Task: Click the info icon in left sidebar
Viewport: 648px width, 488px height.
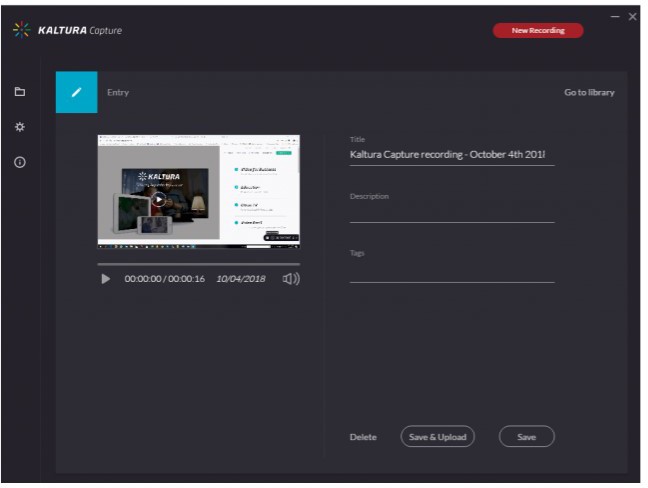Action: pos(20,162)
